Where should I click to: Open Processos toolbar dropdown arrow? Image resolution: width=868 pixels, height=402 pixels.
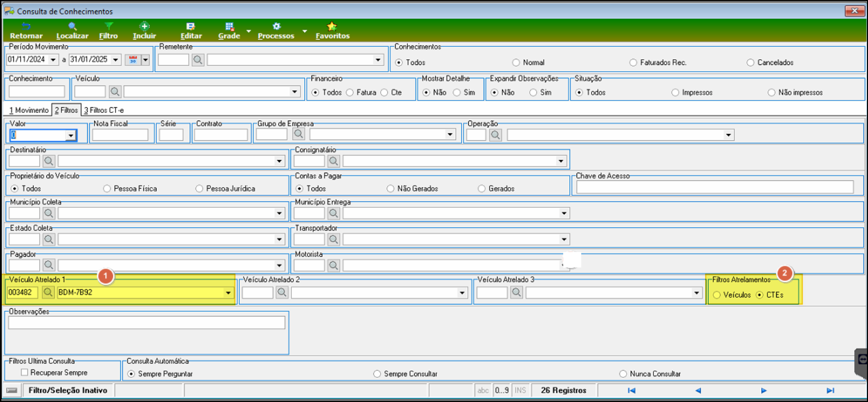pyautogui.click(x=305, y=31)
